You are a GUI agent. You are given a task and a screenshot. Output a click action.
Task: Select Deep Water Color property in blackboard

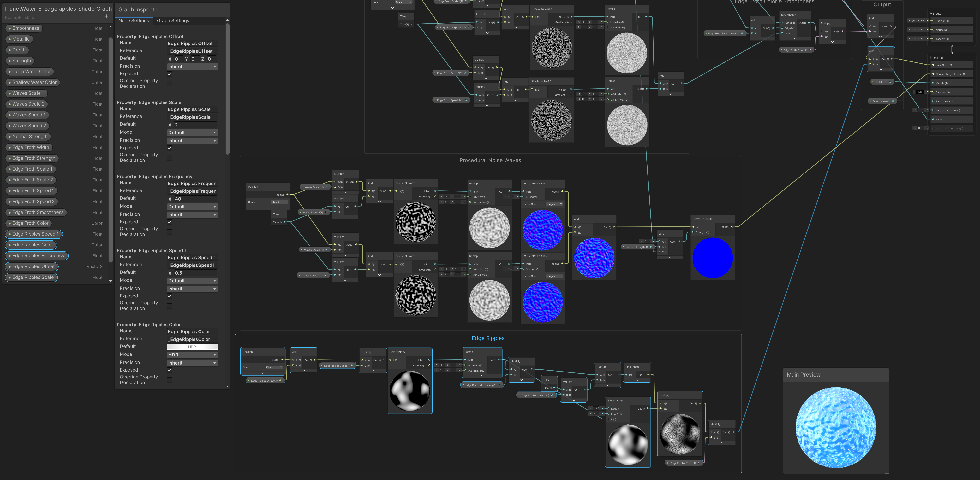(31, 71)
